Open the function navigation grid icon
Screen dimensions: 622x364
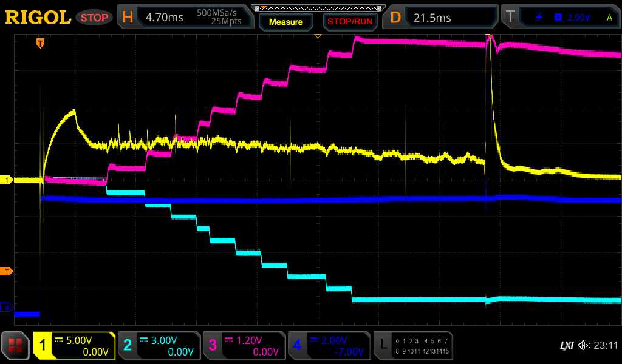click(16, 346)
